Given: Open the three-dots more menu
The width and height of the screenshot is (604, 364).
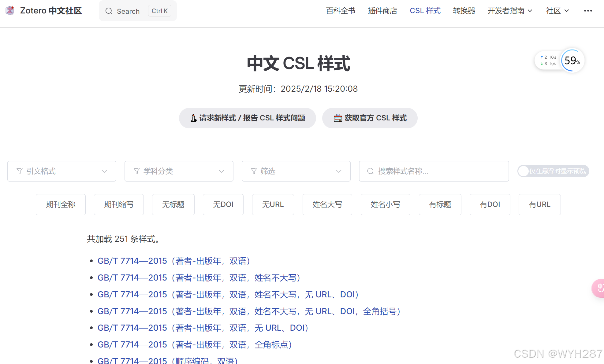Looking at the screenshot, I should [588, 11].
